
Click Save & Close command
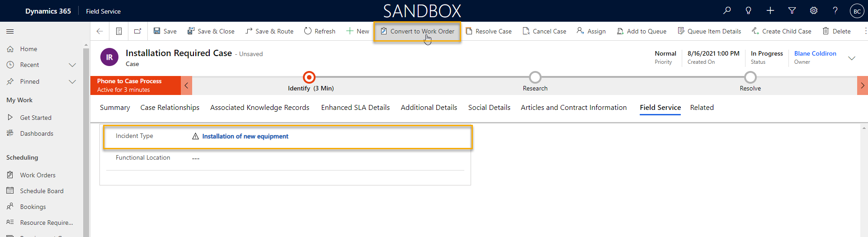click(211, 31)
